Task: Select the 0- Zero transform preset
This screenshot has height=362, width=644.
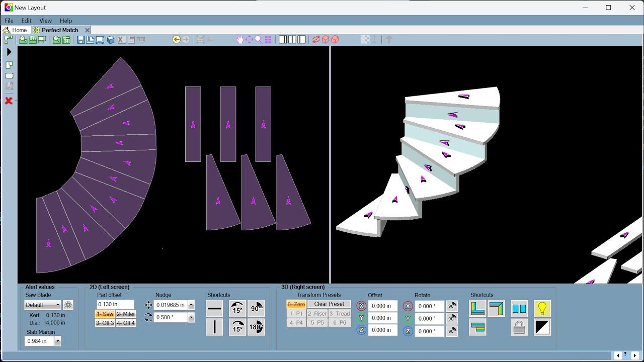Action: coord(296,305)
